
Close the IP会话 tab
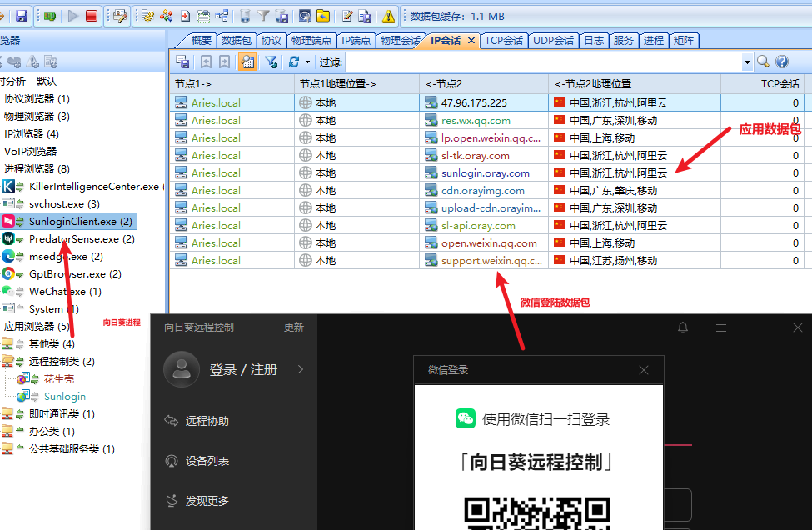pyautogui.click(x=471, y=40)
